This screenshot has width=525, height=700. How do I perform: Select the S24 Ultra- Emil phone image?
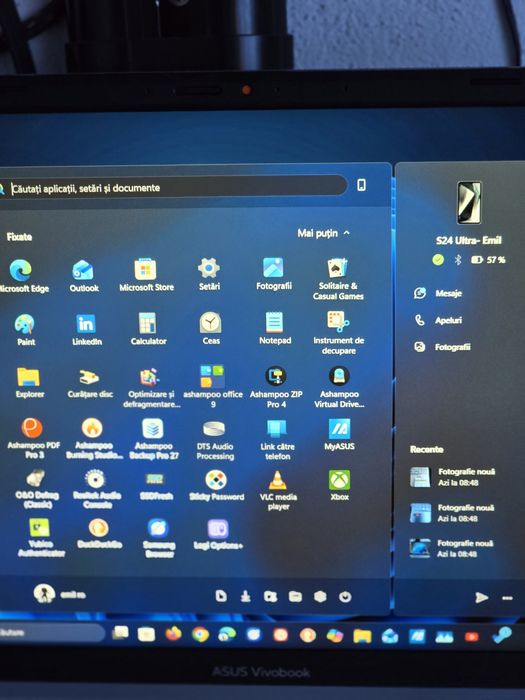click(x=469, y=203)
